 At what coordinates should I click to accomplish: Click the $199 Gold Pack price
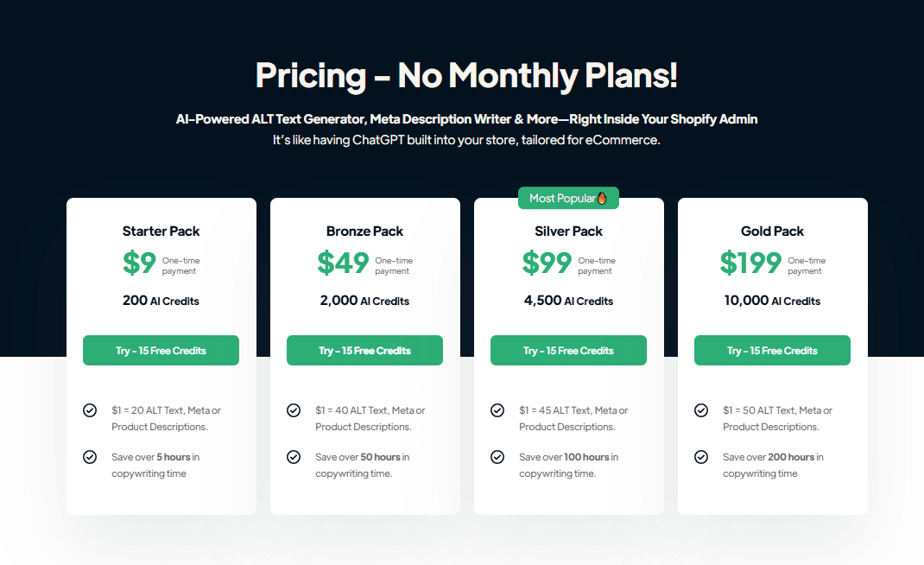[x=751, y=263]
